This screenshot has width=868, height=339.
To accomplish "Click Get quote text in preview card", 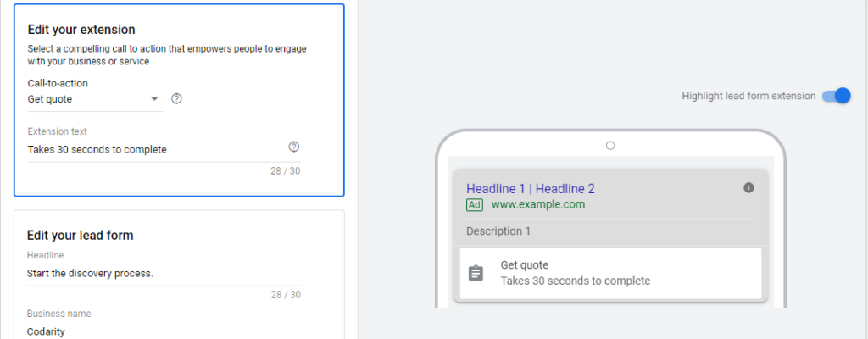I will (x=524, y=265).
